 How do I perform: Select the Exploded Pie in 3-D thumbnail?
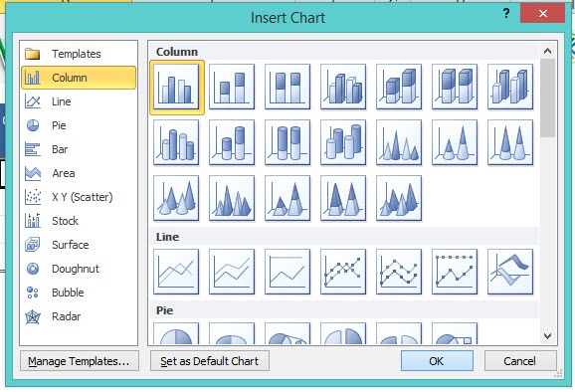(x=399, y=333)
